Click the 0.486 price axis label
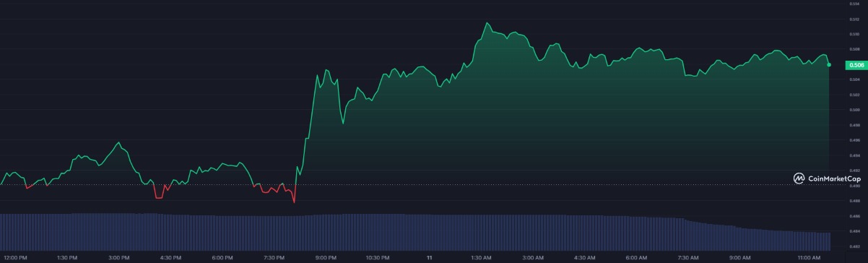Image resolution: width=868 pixels, height=263 pixels. (x=854, y=216)
